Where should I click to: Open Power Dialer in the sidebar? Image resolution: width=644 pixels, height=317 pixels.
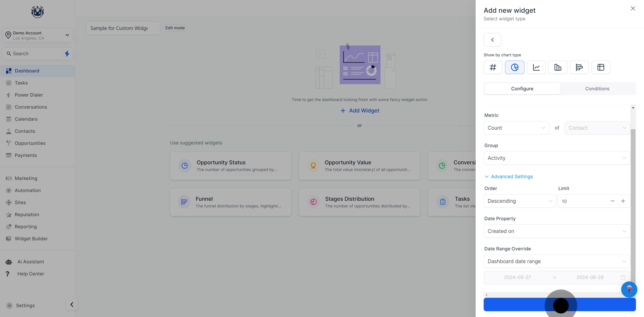[x=38, y=95]
